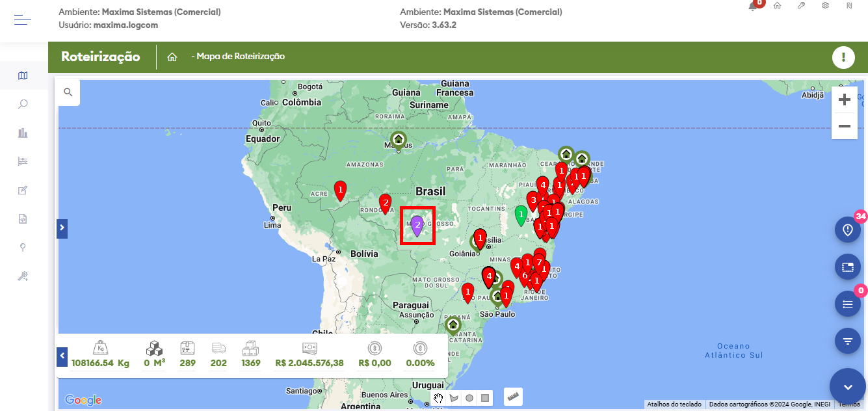The width and height of the screenshot is (868, 411).
Task: Open the location pin icon in sidebar
Action: (x=23, y=247)
